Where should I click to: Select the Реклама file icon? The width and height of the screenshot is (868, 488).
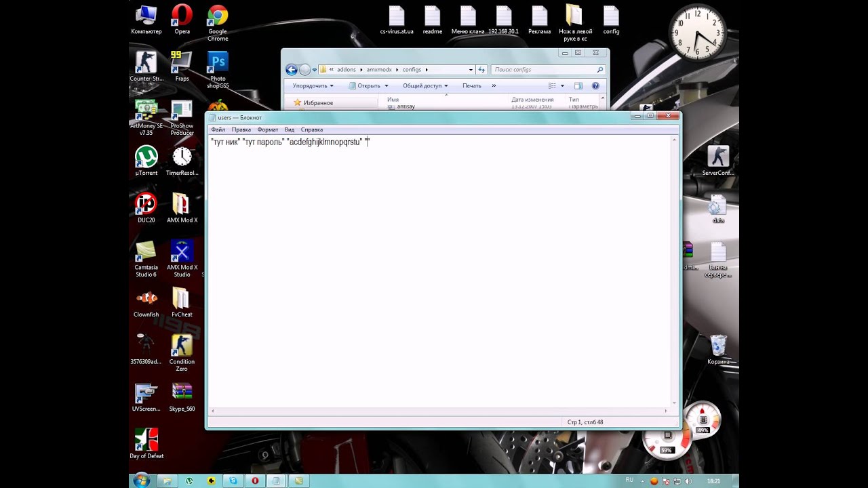coord(539,20)
